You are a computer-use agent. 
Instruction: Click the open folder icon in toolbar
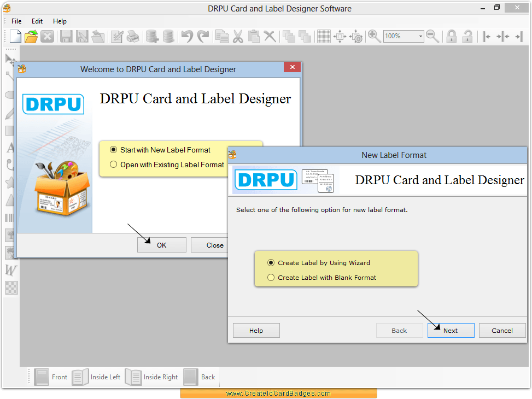pos(31,36)
